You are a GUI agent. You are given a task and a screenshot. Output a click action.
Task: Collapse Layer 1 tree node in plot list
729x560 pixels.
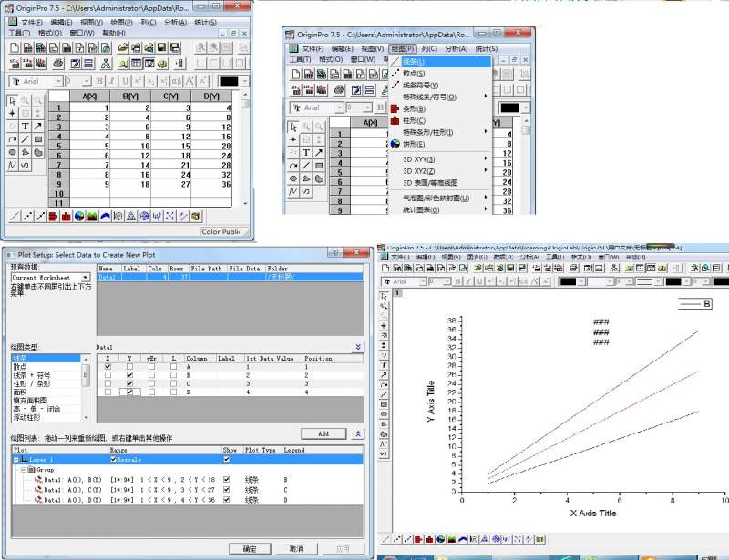pos(16,459)
